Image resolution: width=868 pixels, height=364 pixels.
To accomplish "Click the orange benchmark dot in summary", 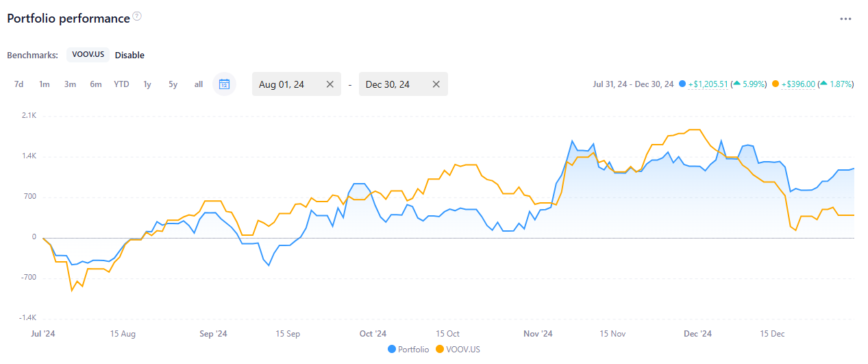I will pyautogui.click(x=776, y=84).
